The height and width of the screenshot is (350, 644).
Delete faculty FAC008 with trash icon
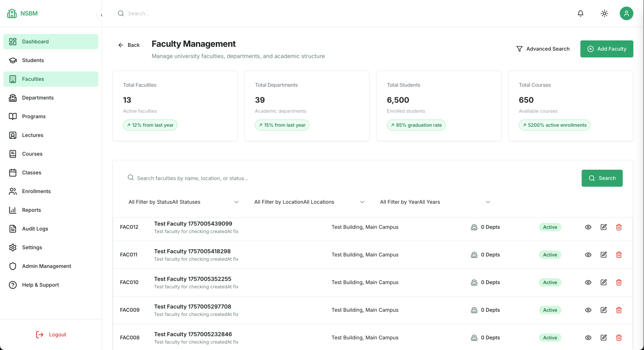pyautogui.click(x=618, y=338)
